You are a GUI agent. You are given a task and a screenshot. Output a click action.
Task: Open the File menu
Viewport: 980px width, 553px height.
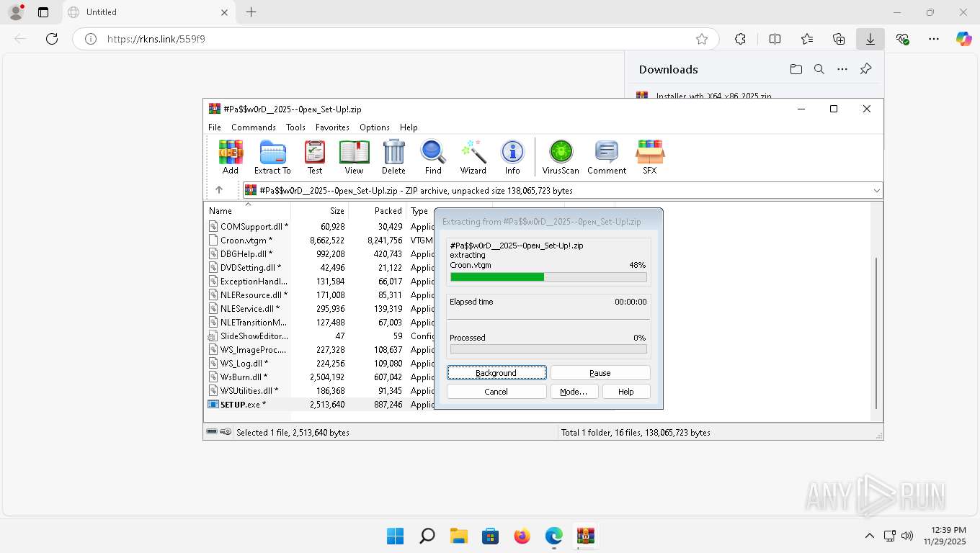point(215,127)
